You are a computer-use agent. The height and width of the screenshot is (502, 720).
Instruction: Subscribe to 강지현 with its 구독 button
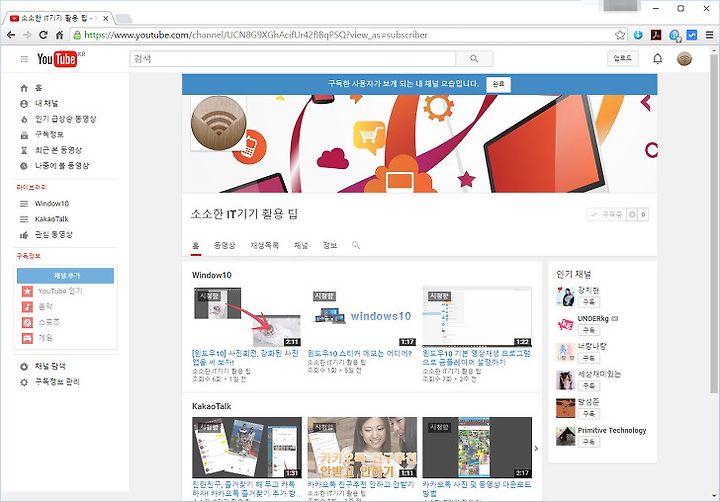tap(589, 302)
